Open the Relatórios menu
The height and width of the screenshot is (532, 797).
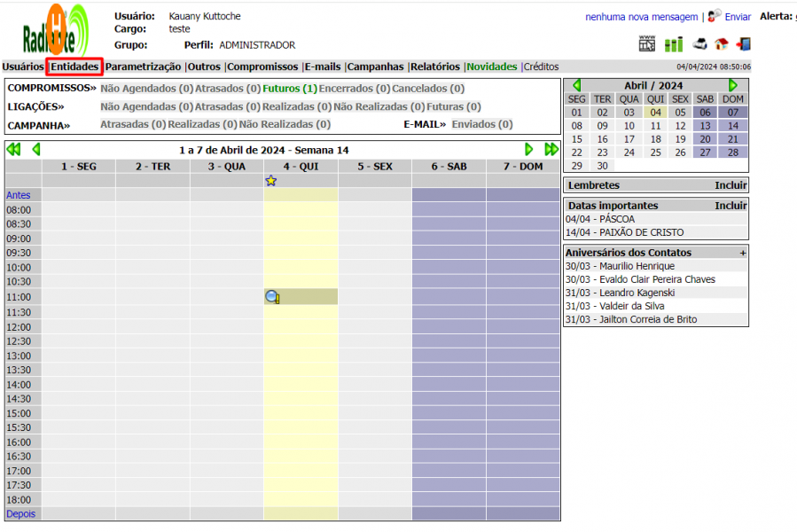[434, 66]
